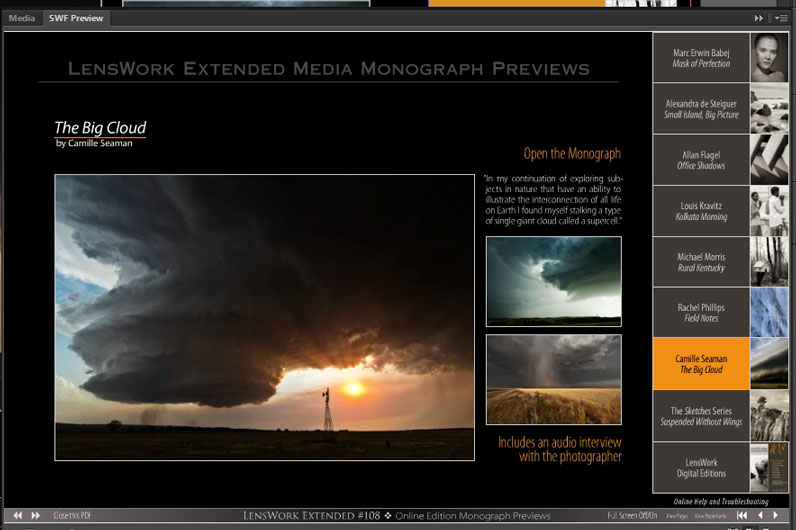Click LensWork Digital Editions cover thumbnail

769,468
